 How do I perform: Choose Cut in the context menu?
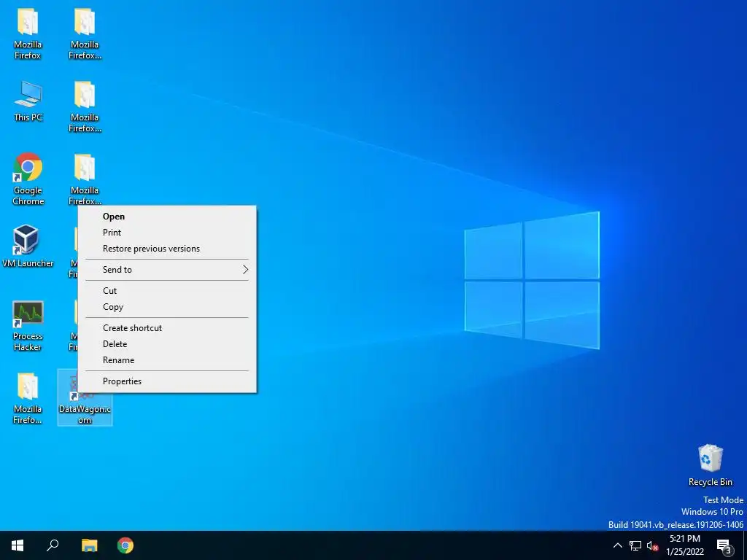point(167,290)
